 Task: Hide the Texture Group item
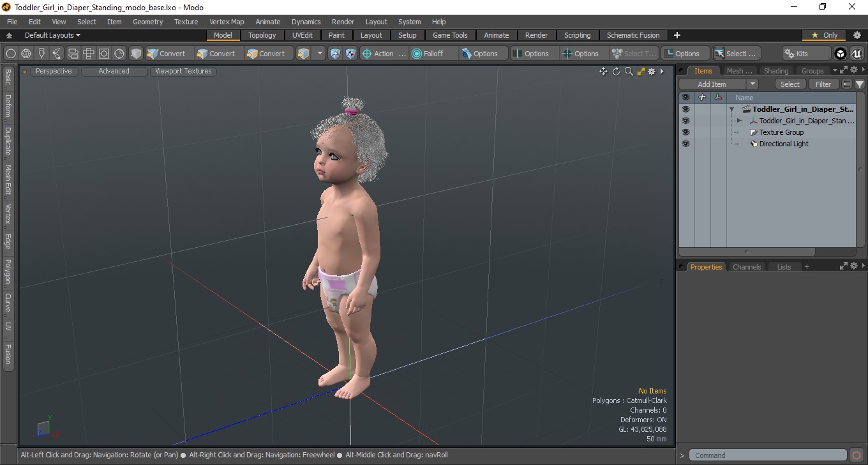[685, 132]
